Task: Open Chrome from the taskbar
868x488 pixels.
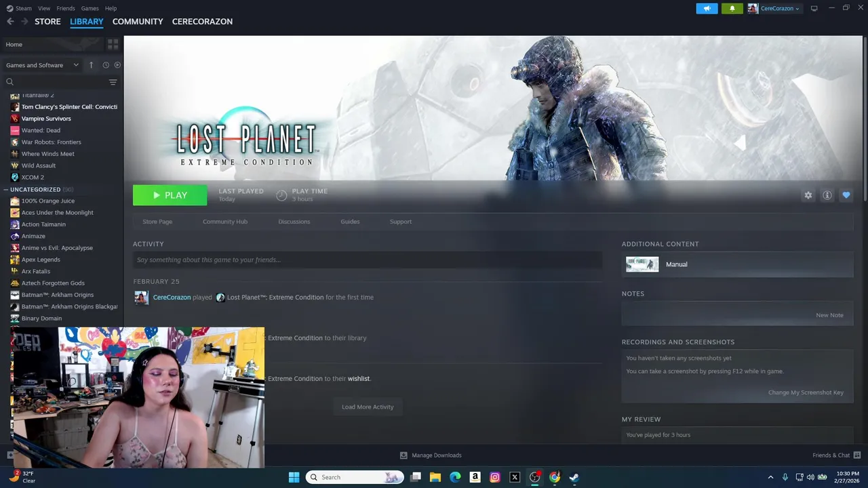Action: [554, 477]
